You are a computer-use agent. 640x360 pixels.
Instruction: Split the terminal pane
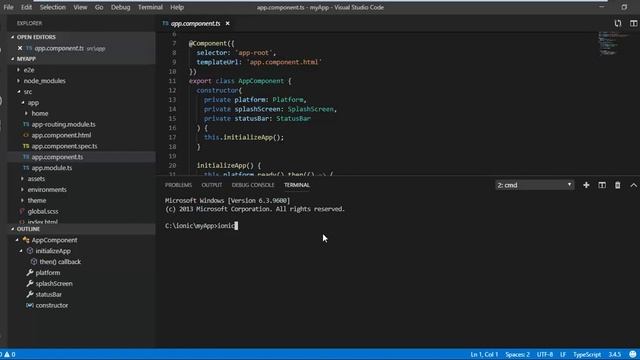click(x=602, y=185)
